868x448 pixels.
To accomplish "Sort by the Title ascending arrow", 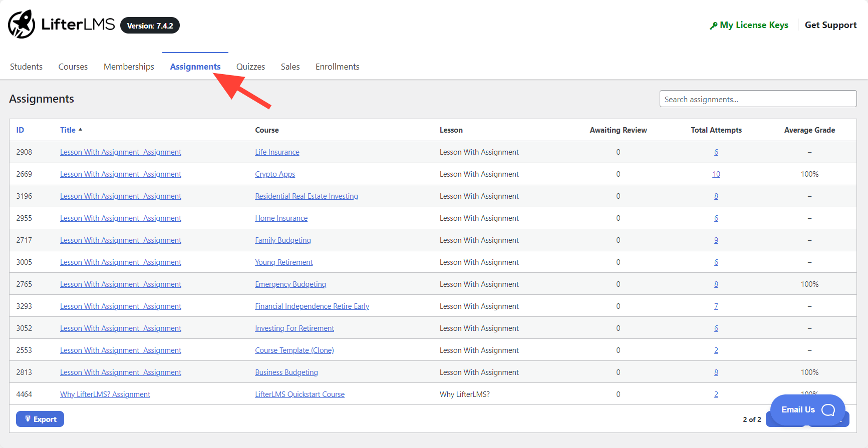I will point(80,130).
